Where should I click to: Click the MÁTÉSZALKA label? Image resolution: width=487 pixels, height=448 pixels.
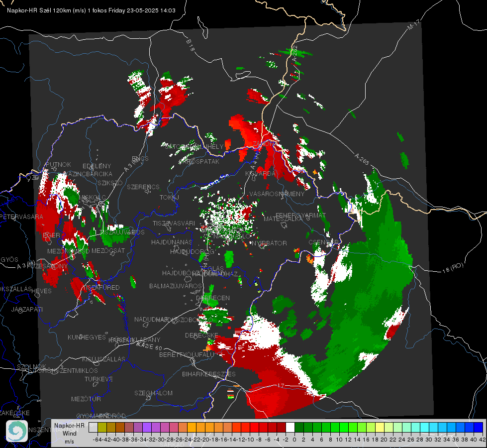click(283, 219)
